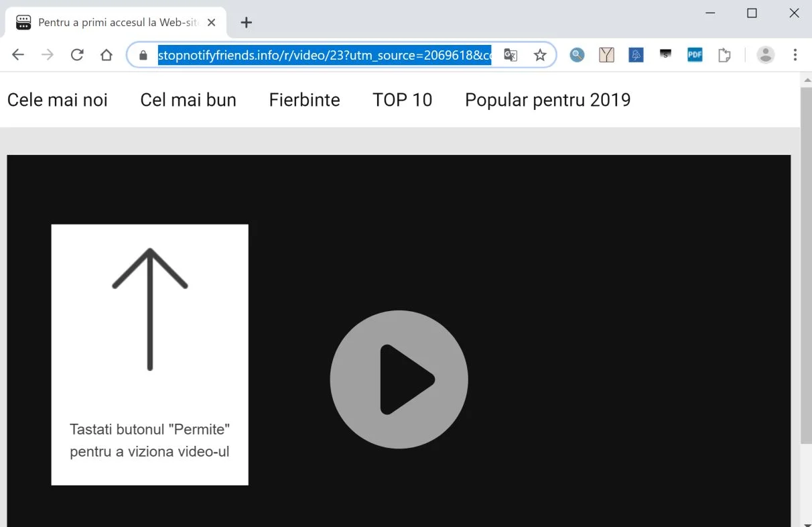The width and height of the screenshot is (812, 527).
Task: Reload the current page
Action: tap(77, 55)
